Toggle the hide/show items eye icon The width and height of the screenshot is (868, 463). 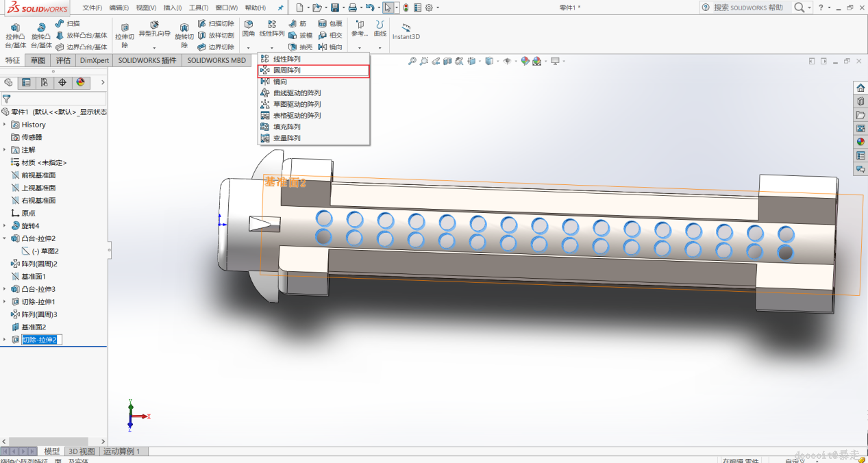pos(507,61)
